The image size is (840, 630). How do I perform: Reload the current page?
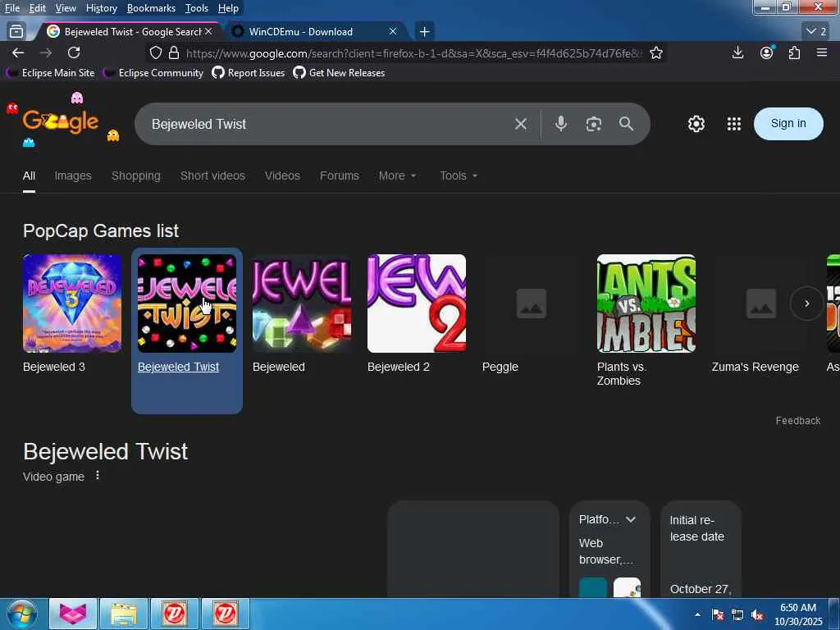coord(74,52)
